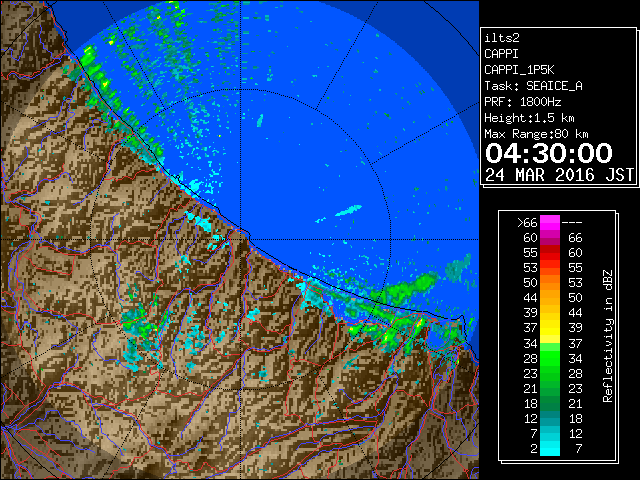640x480 pixels.
Task: Click the 'PRF: 1800Hz' text
Action: click(522, 102)
